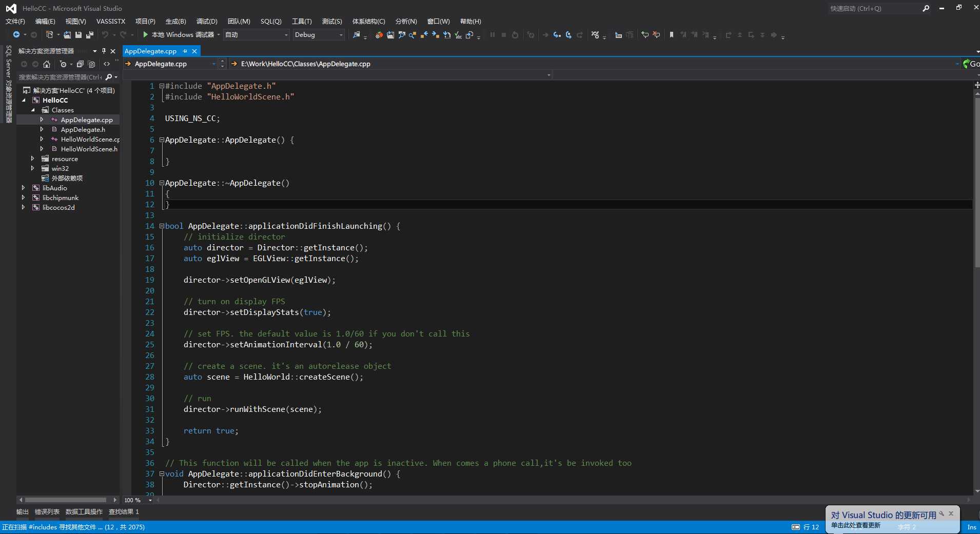Click Solution Explorer horizontal scrollbar thumb
The width and height of the screenshot is (980, 534).
(66, 500)
